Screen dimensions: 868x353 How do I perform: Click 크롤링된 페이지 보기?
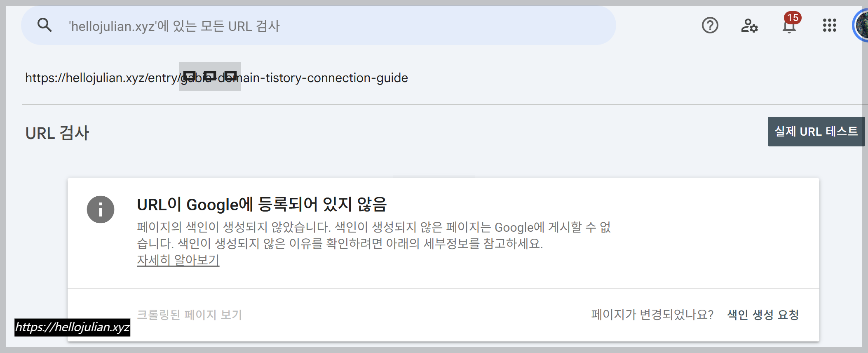pyautogui.click(x=189, y=315)
